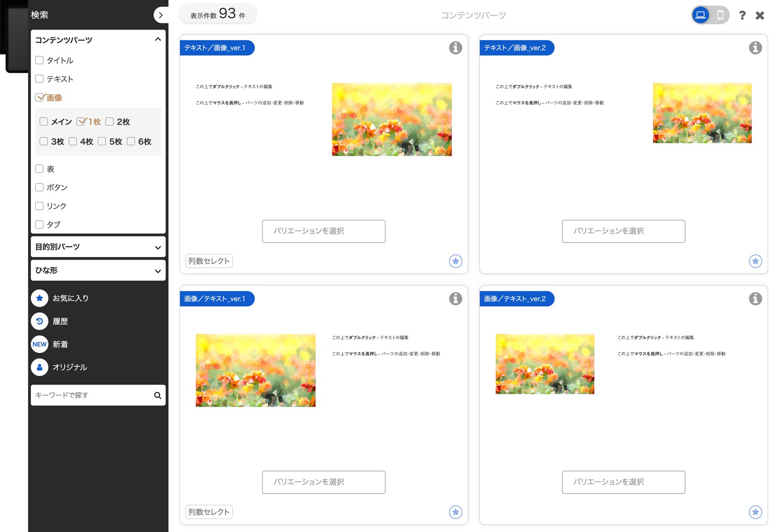Check the 6枚 image option
Screen dimensions: 779x532
pos(131,141)
